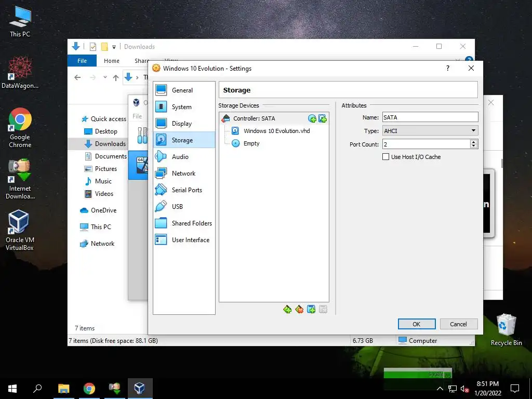Viewport: 532px width, 399px height.
Task: Confirm settings with the OK button
Action: click(x=417, y=324)
